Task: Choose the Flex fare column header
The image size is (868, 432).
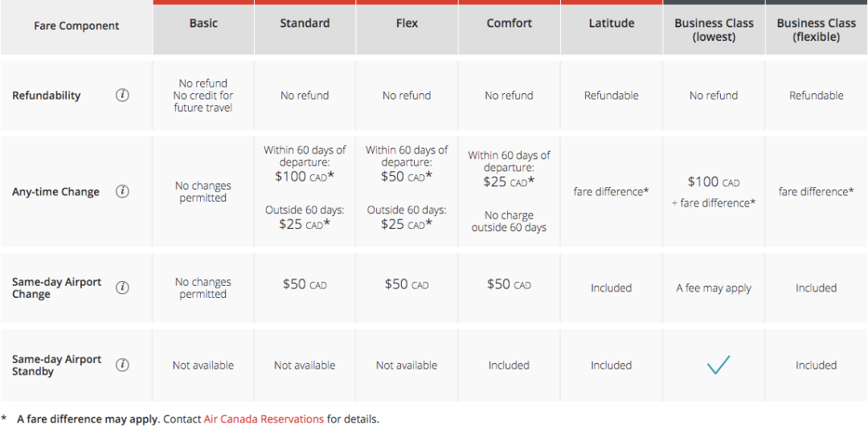Action: point(407,24)
